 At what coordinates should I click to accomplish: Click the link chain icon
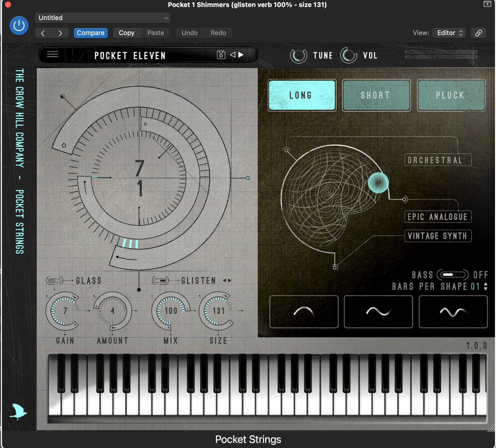(478, 33)
